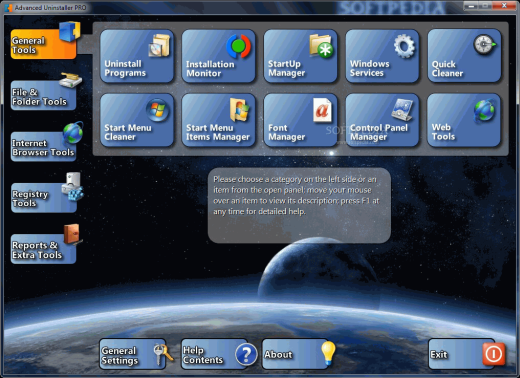Minimize the Advanced Uninstaller PRO window
Viewport: 520px width, 378px height.
coord(471,6)
